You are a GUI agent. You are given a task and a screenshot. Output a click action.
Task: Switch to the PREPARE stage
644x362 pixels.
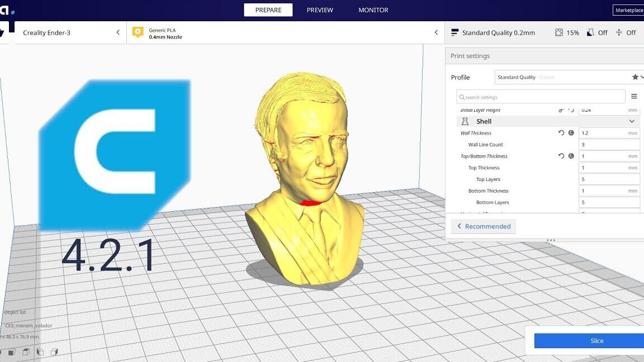pos(268,10)
